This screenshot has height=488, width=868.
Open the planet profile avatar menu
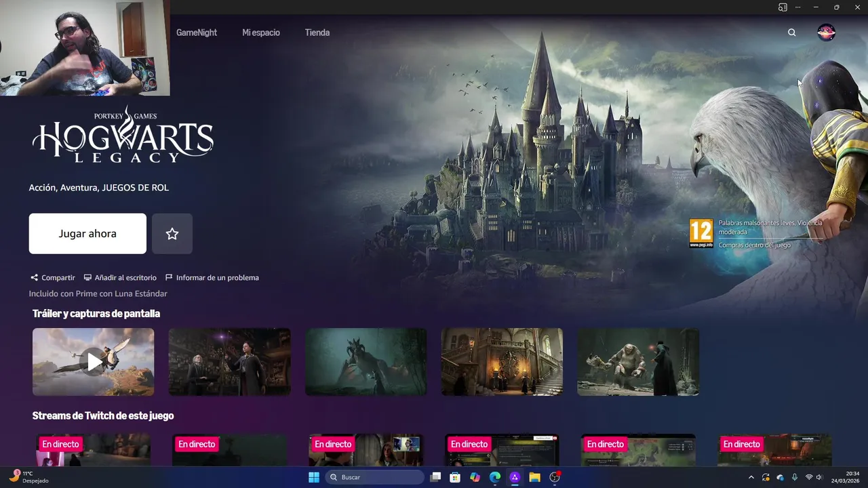click(826, 33)
